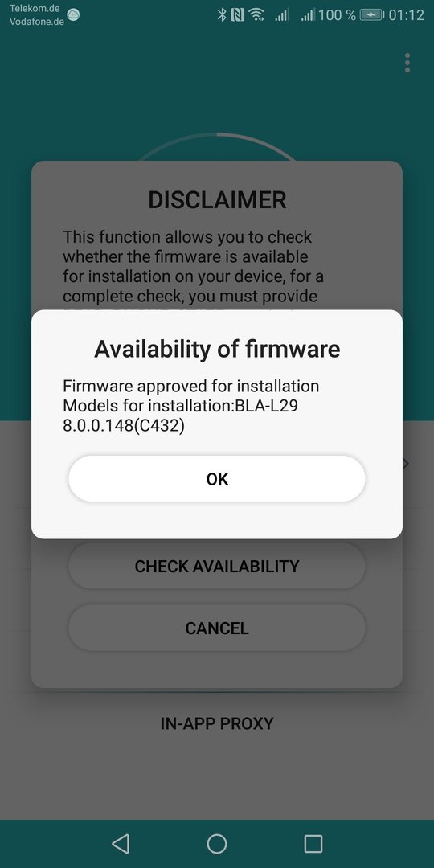Select the IN-APP PROXY option

[x=217, y=723]
